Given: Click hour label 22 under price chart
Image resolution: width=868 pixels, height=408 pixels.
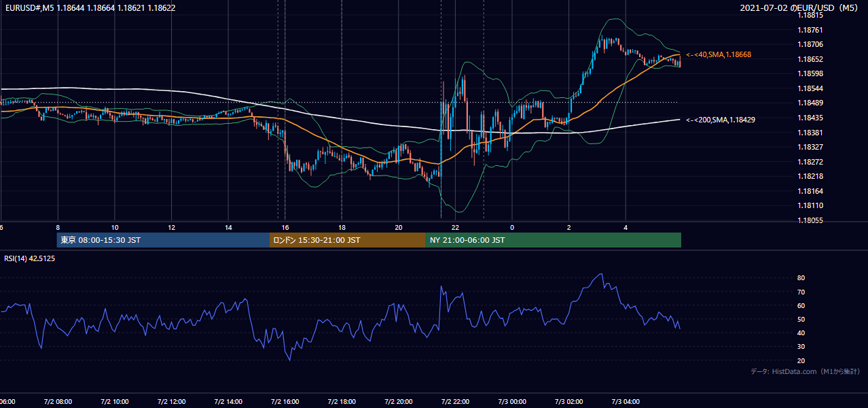Looking at the screenshot, I should [455, 227].
